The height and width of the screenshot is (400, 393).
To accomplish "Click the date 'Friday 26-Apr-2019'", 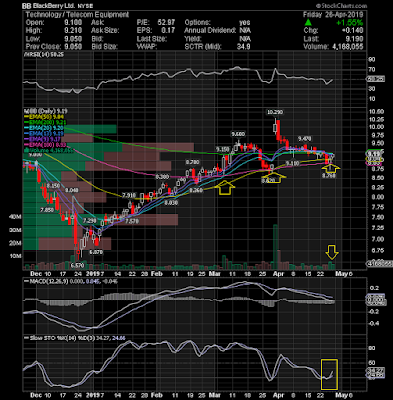I will coord(333,15).
